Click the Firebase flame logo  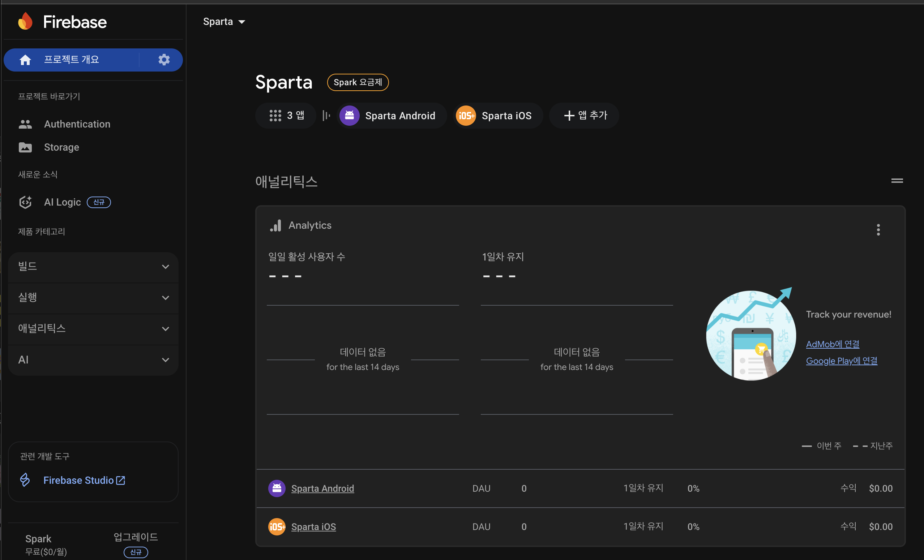25,21
